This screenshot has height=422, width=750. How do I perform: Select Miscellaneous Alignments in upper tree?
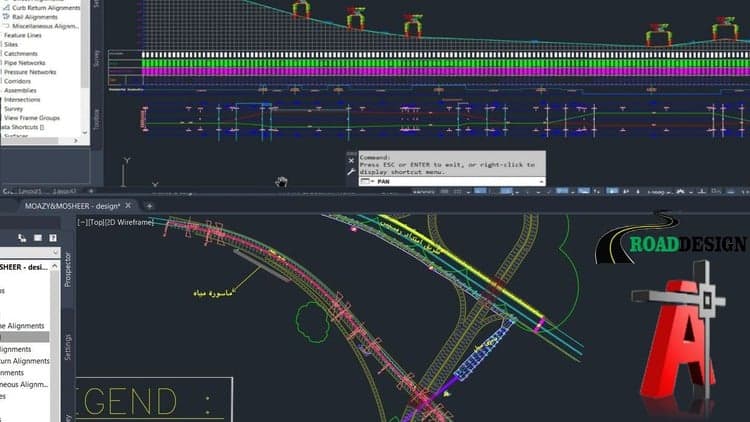[x=45, y=26]
